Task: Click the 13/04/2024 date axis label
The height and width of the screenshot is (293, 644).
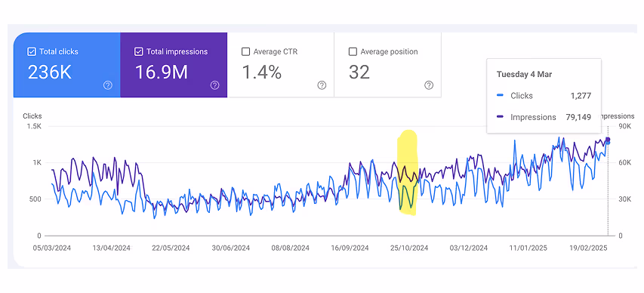Action: pos(111,248)
